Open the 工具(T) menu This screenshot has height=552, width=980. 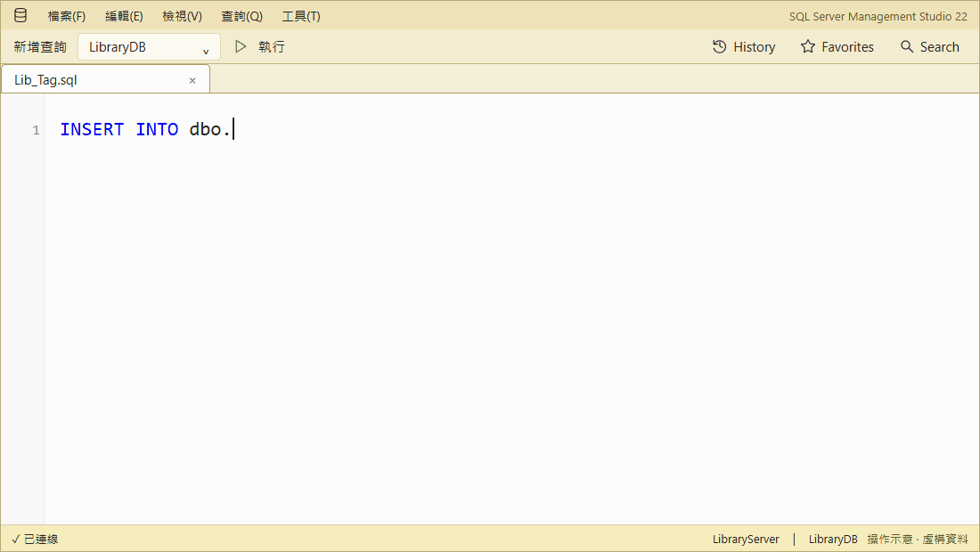click(x=300, y=16)
